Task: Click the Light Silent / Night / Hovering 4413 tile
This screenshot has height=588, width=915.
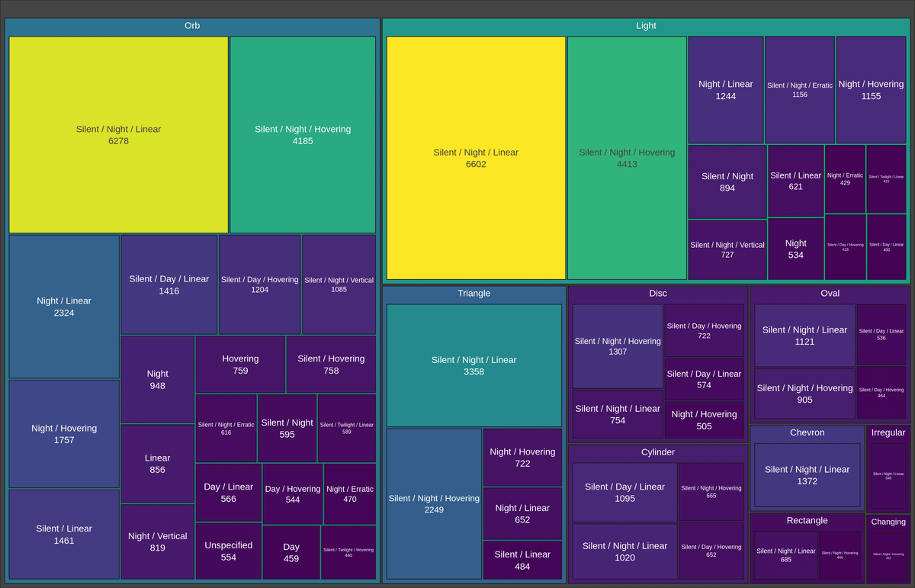Action: (627, 158)
